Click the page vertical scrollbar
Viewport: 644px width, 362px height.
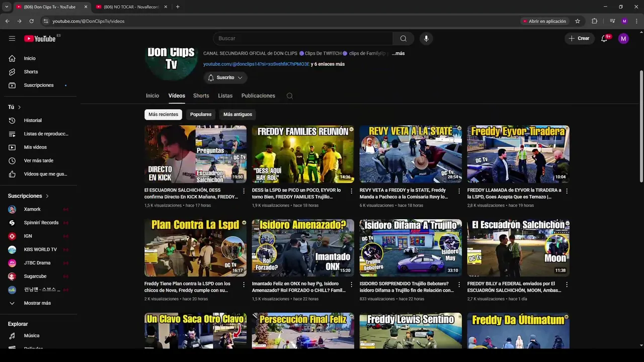click(641, 126)
